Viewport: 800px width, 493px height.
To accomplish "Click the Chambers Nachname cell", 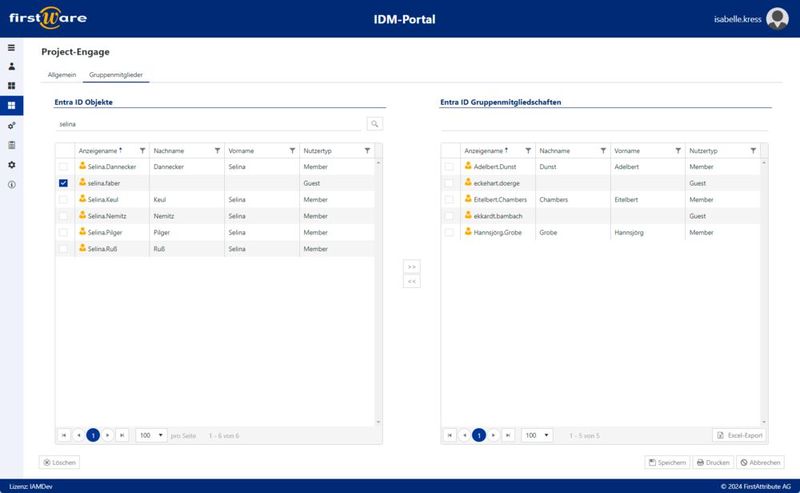I will 572,200.
